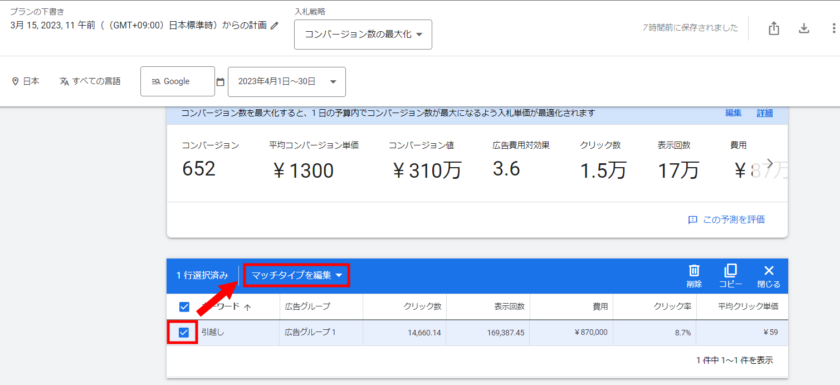
Task: Click the share/upload icon at top right
Action: pyautogui.click(x=774, y=28)
